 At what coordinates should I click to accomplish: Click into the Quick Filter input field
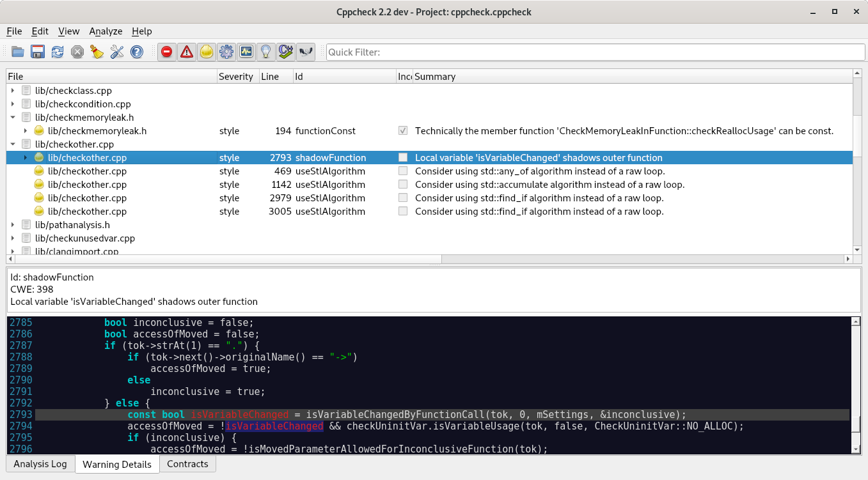click(595, 52)
